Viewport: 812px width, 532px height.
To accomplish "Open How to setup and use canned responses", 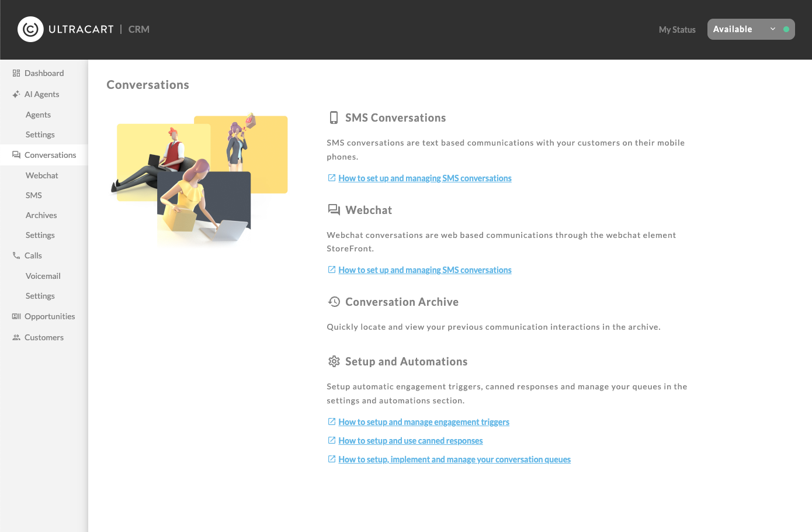I will tap(411, 441).
